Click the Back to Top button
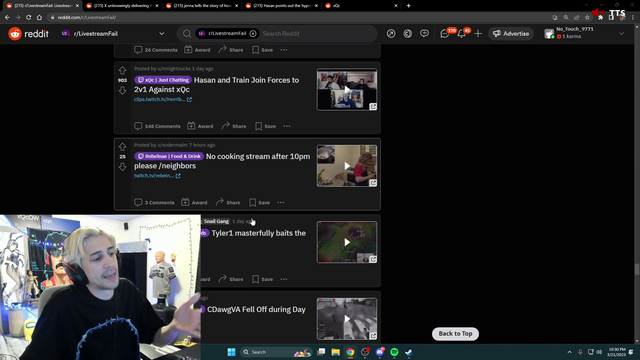 pyautogui.click(x=455, y=333)
